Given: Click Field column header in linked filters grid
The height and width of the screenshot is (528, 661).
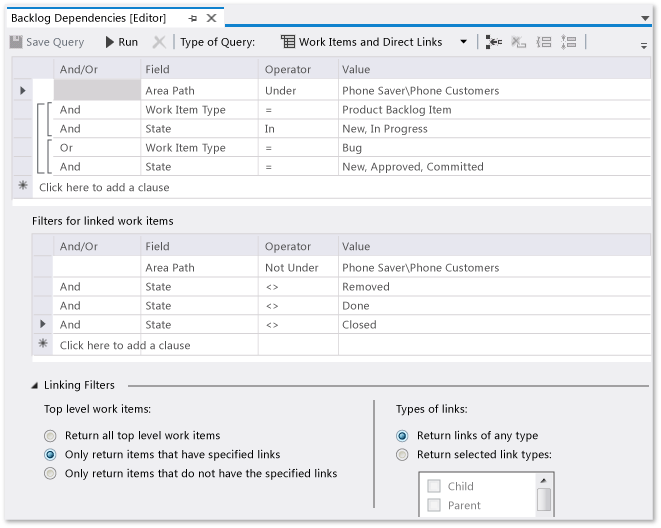Looking at the screenshot, I should pos(199,246).
